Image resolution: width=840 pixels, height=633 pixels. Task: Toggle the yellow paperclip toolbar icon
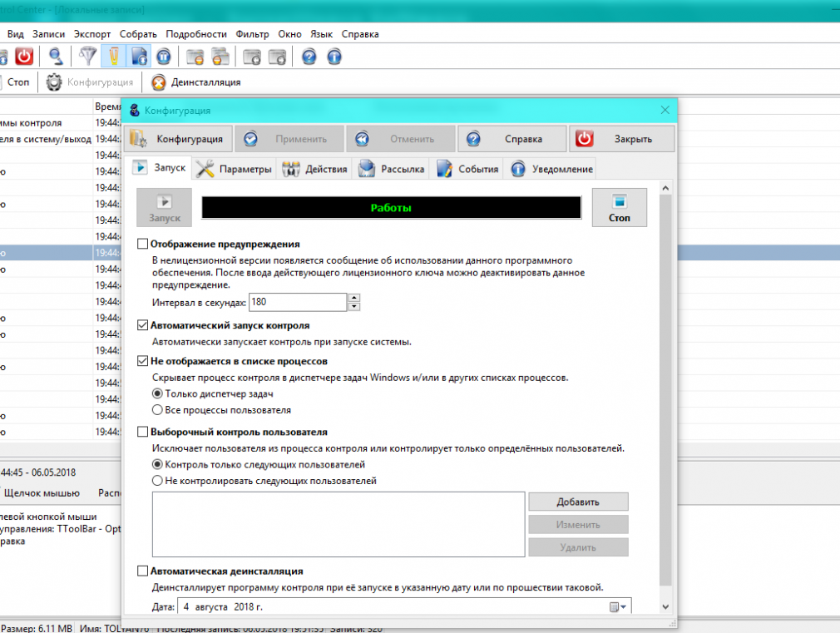click(114, 57)
